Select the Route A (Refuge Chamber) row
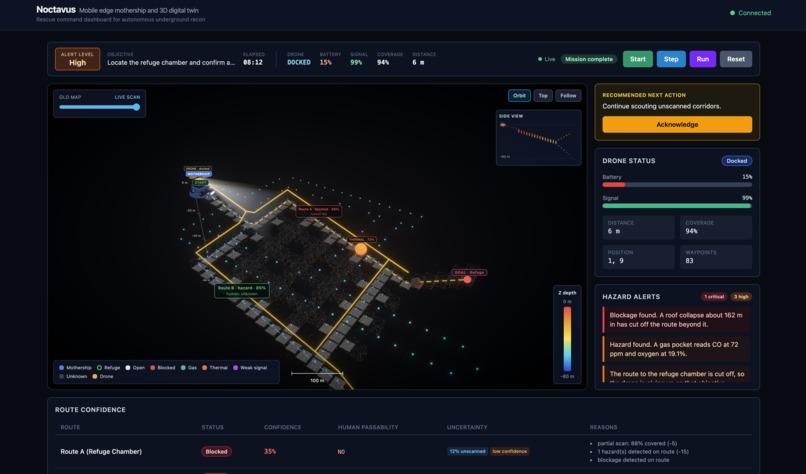This screenshot has width=806, height=474. (403, 451)
